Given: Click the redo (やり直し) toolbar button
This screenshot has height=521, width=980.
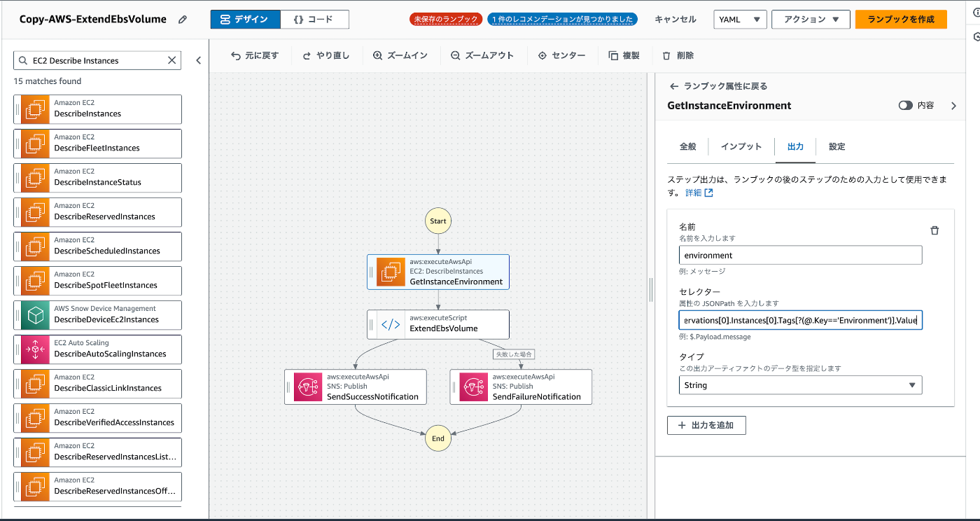Looking at the screenshot, I should pos(325,55).
